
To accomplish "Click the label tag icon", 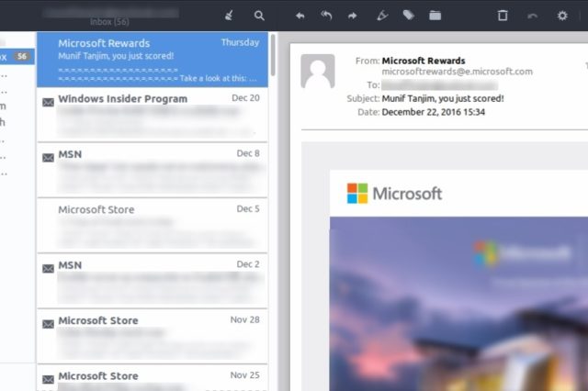I will [x=408, y=16].
